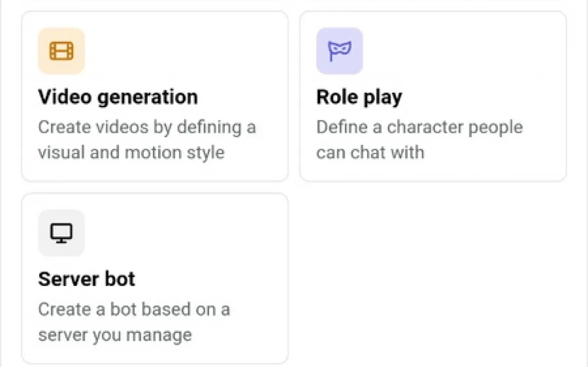Click the monitor icon for Server bot
This screenshot has height=367, width=588.
pos(62,233)
